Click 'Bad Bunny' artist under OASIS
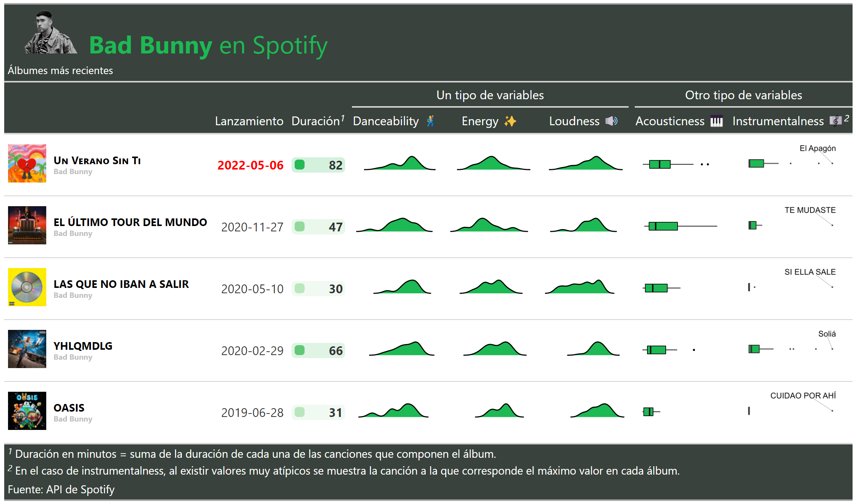 pos(73,419)
